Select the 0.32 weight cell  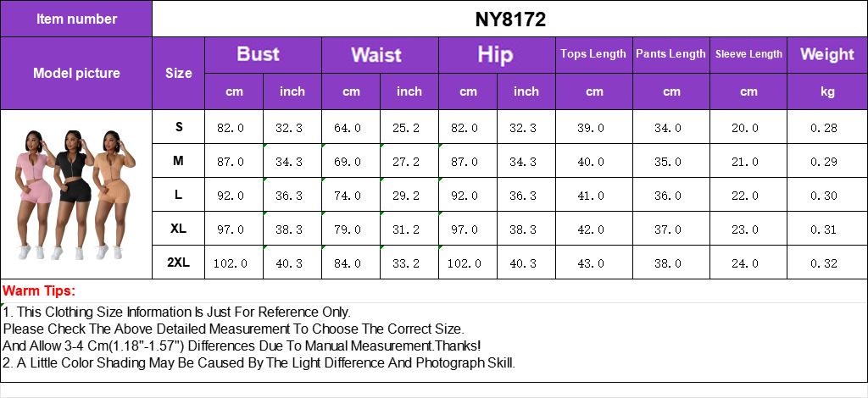click(x=827, y=263)
